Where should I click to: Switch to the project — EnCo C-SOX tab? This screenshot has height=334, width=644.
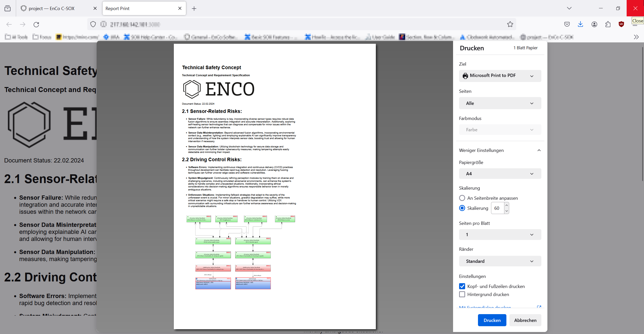pyautogui.click(x=52, y=8)
